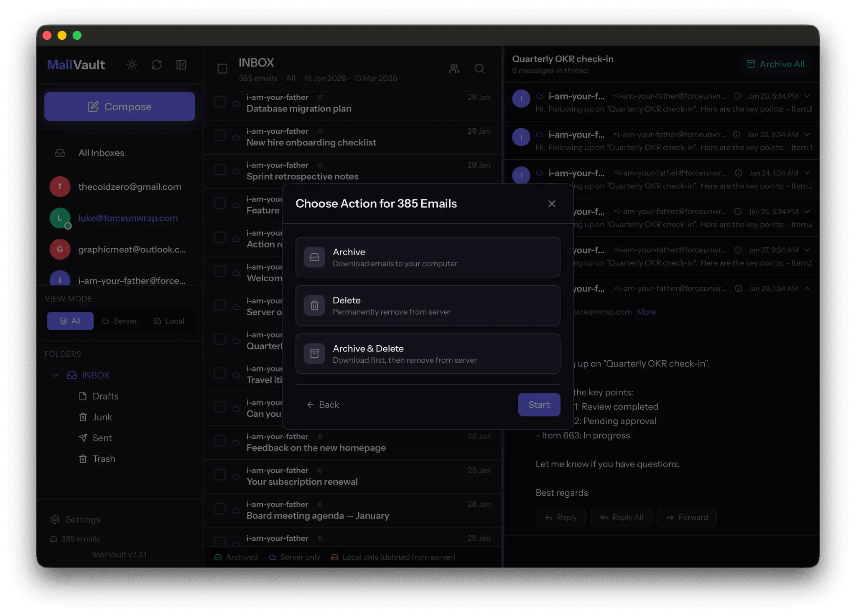This screenshot has width=856, height=616.
Task: Collapse the Jan 29, 1:34 AM message chevron
Action: click(807, 288)
